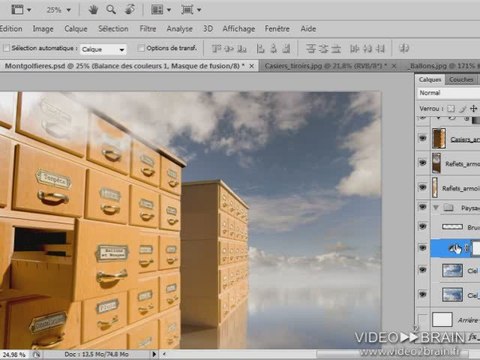Close the Casiers_tiroirs.jpg document tab
The image size is (480, 360).
394,66
